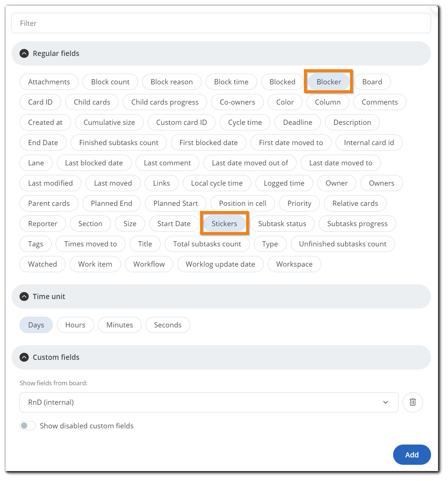Image resolution: width=448 pixels, height=481 pixels.
Task: Open the RnD (internal) board dropdown
Action: coord(209,402)
